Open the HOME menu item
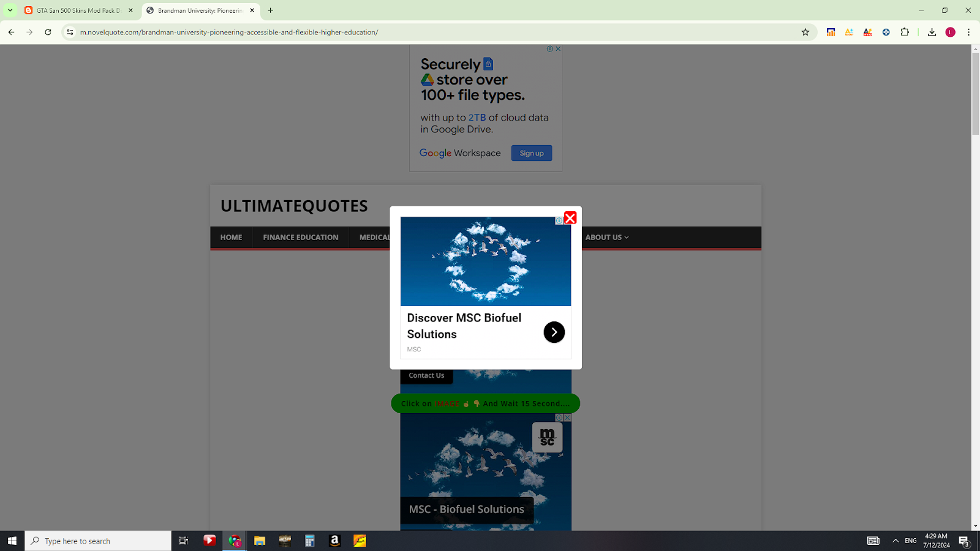The image size is (980, 551). [x=231, y=238]
